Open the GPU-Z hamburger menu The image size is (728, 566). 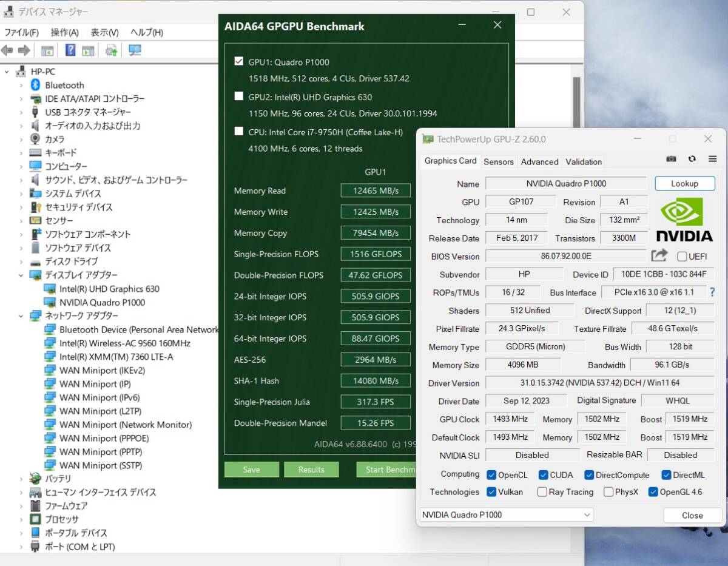click(712, 159)
